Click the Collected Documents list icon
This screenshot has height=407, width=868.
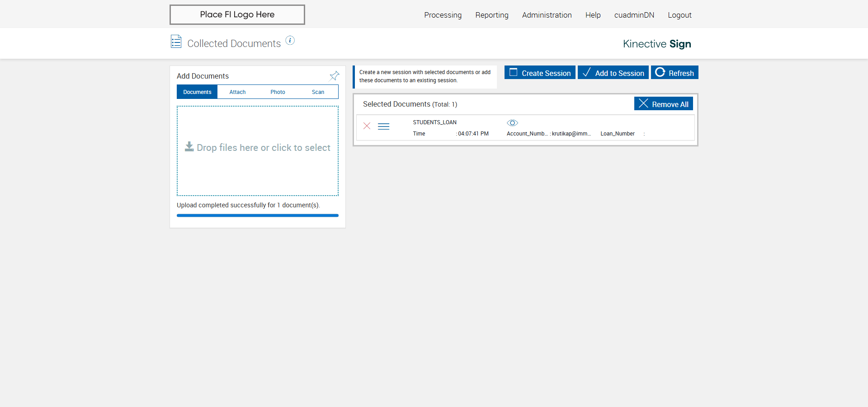click(x=176, y=42)
